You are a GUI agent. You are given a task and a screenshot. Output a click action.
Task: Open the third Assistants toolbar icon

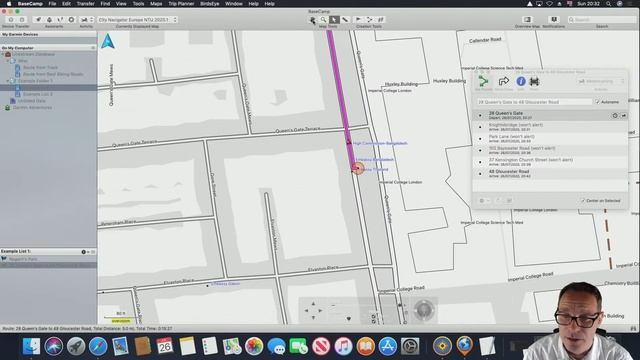(60, 20)
